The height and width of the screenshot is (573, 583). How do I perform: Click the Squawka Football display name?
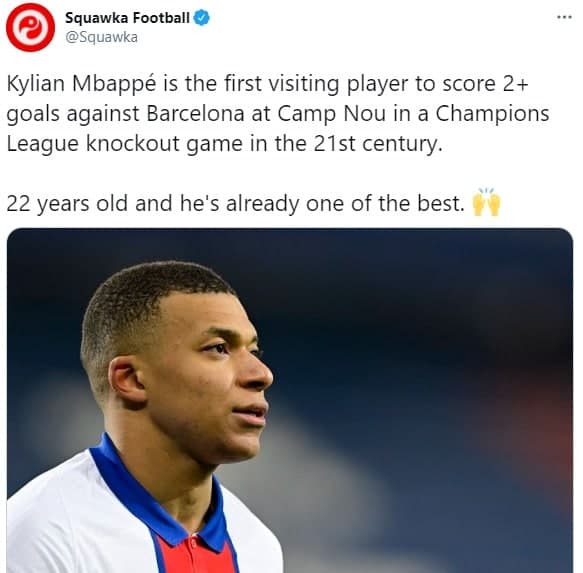pyautogui.click(x=127, y=18)
